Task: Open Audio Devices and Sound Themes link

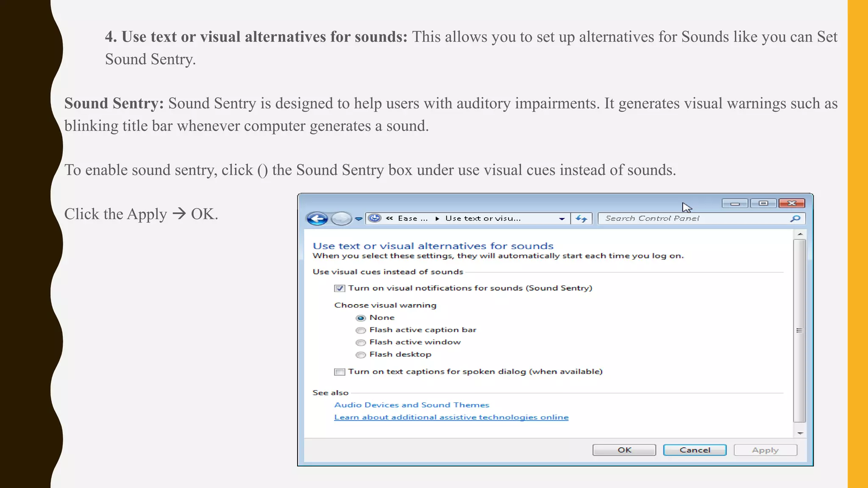Action: click(412, 405)
